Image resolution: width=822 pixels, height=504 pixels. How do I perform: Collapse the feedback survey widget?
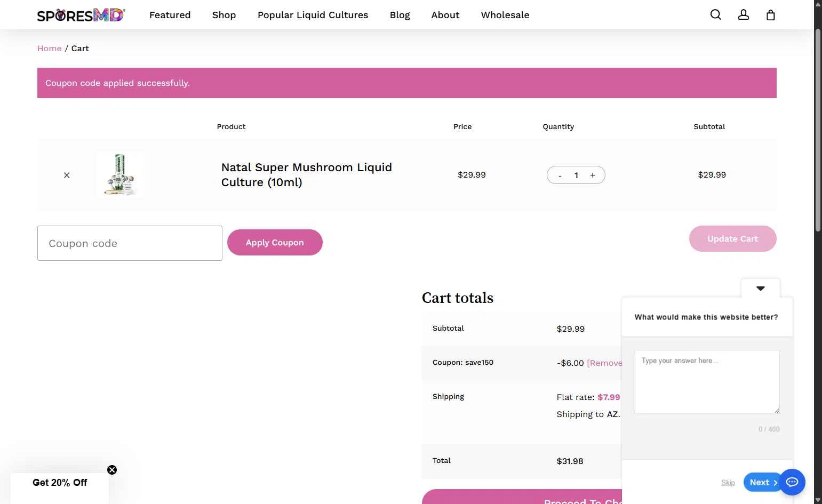coord(761,289)
